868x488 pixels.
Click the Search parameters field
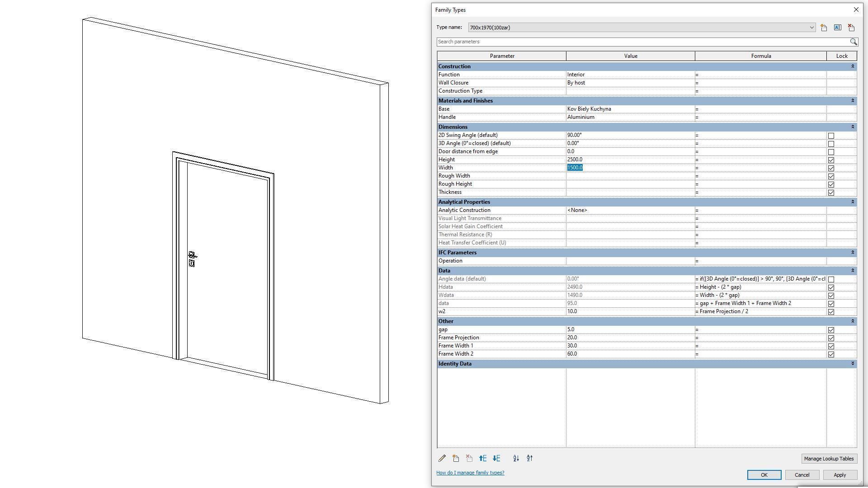[642, 42]
